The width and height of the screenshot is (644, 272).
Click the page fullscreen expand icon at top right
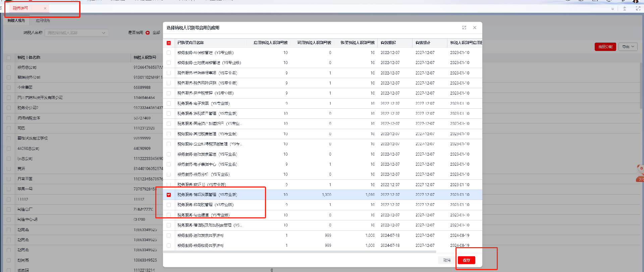(638, 9)
